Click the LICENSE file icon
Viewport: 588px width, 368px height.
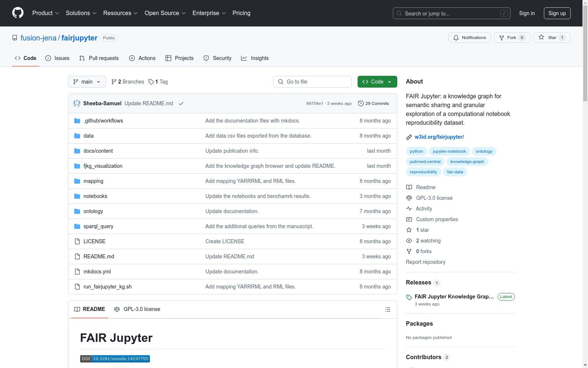pyautogui.click(x=77, y=241)
